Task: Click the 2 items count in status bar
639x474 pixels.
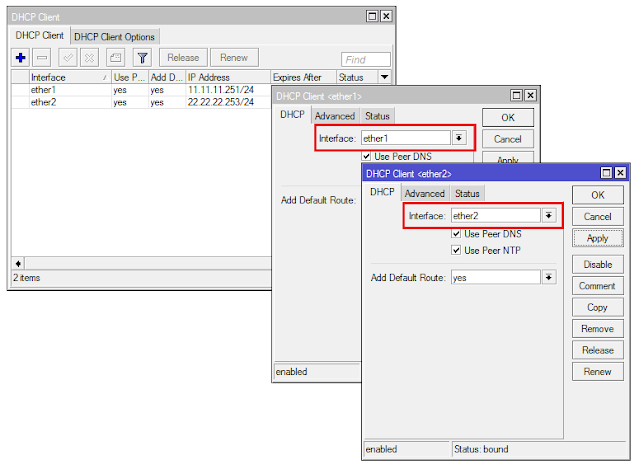Action: [x=26, y=278]
